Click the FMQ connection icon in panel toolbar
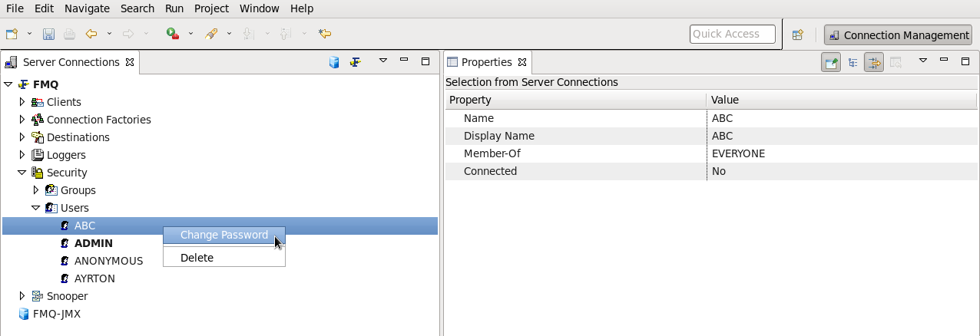The height and width of the screenshot is (336, 980). pos(355,62)
